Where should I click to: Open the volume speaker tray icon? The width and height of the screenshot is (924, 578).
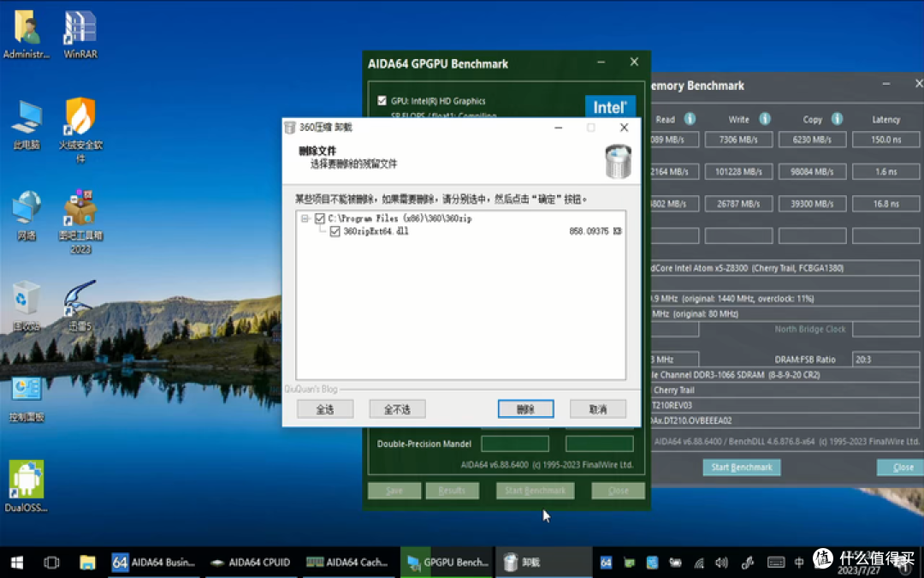click(722, 563)
